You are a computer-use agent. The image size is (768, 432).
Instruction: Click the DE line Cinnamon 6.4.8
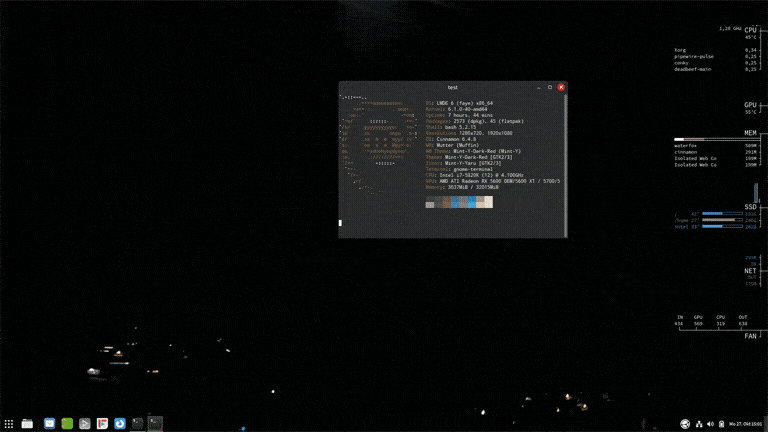[x=451, y=139]
